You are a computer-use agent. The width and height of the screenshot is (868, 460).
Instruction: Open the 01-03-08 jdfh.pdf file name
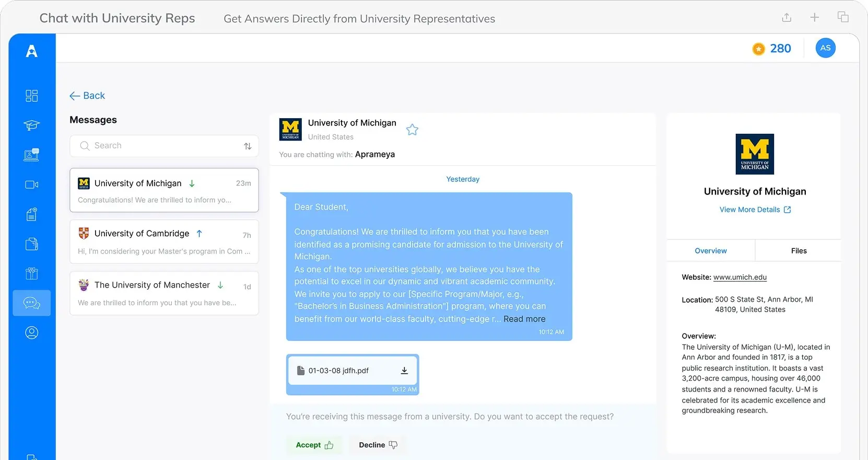pos(338,371)
